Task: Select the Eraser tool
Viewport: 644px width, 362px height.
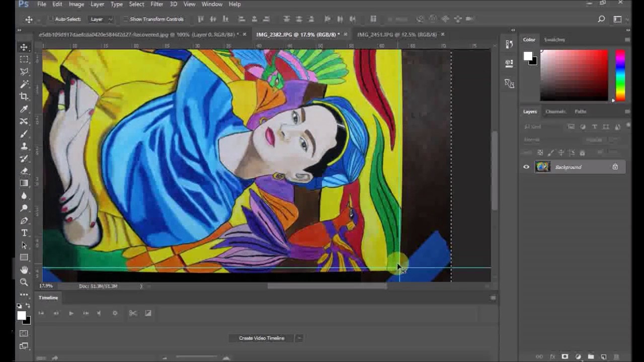Action: [x=24, y=171]
